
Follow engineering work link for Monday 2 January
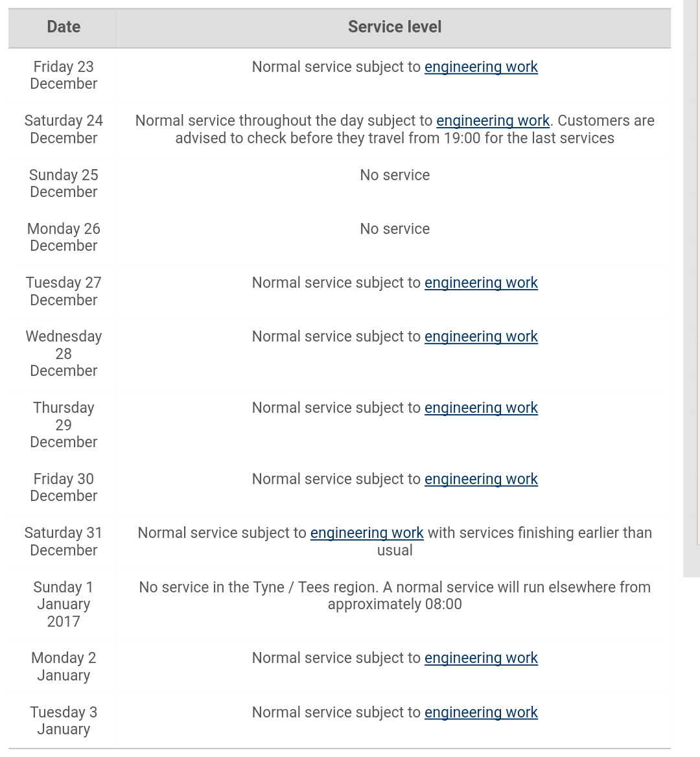481,658
